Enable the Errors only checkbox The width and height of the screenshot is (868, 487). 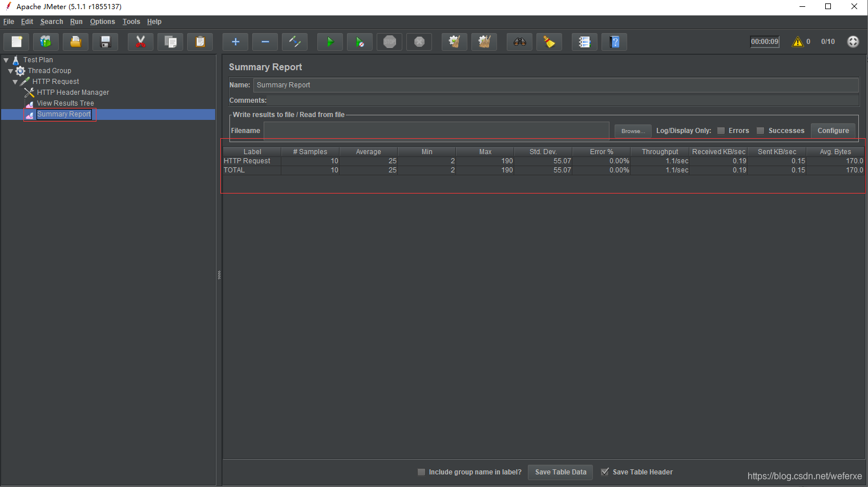point(721,131)
